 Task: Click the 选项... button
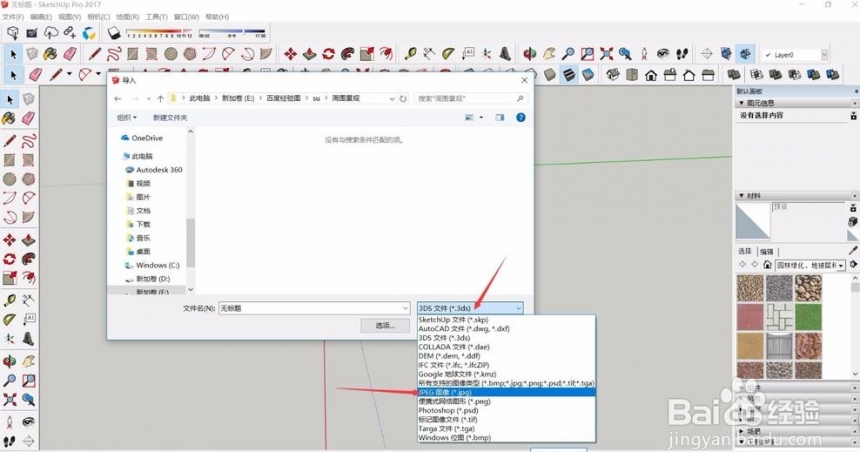(385, 325)
